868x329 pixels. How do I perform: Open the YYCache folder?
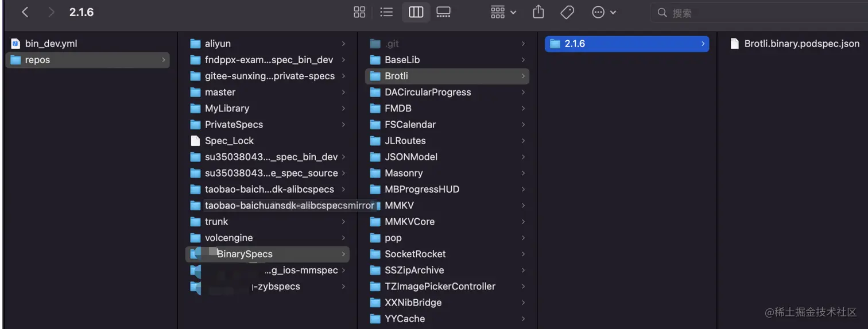click(x=447, y=319)
